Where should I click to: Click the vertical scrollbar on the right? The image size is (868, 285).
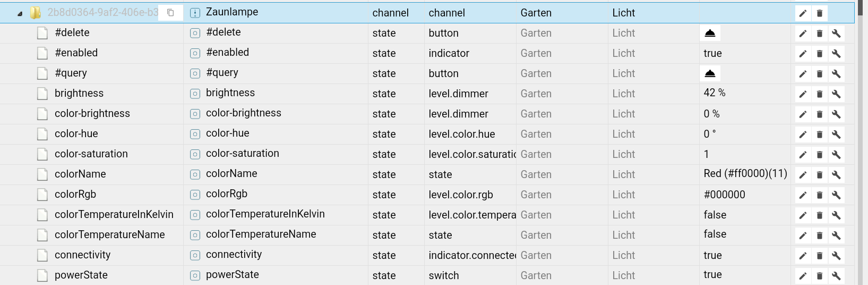[862, 160]
